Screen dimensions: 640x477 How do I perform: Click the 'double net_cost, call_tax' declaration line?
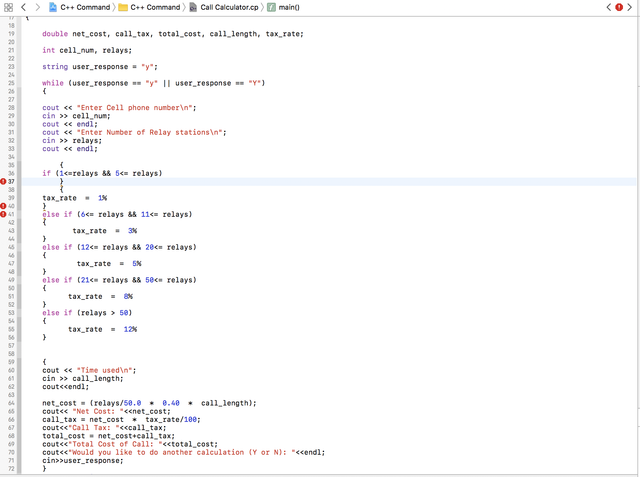pos(173,34)
